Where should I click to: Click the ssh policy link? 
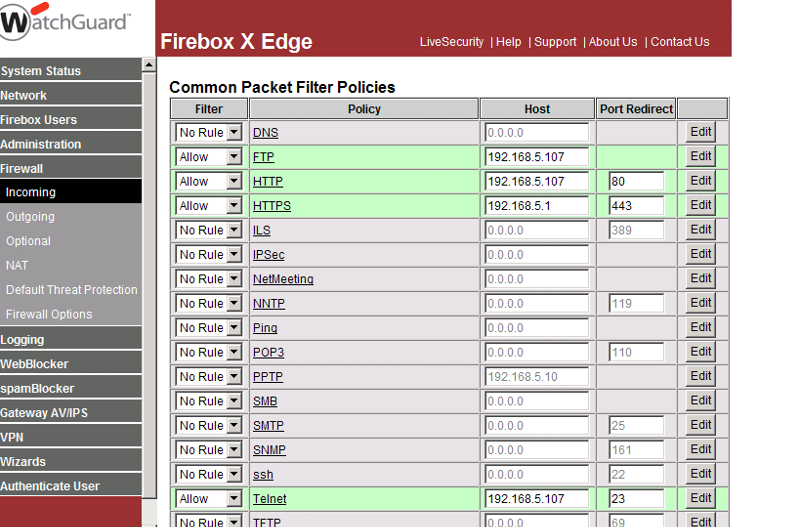(262, 474)
